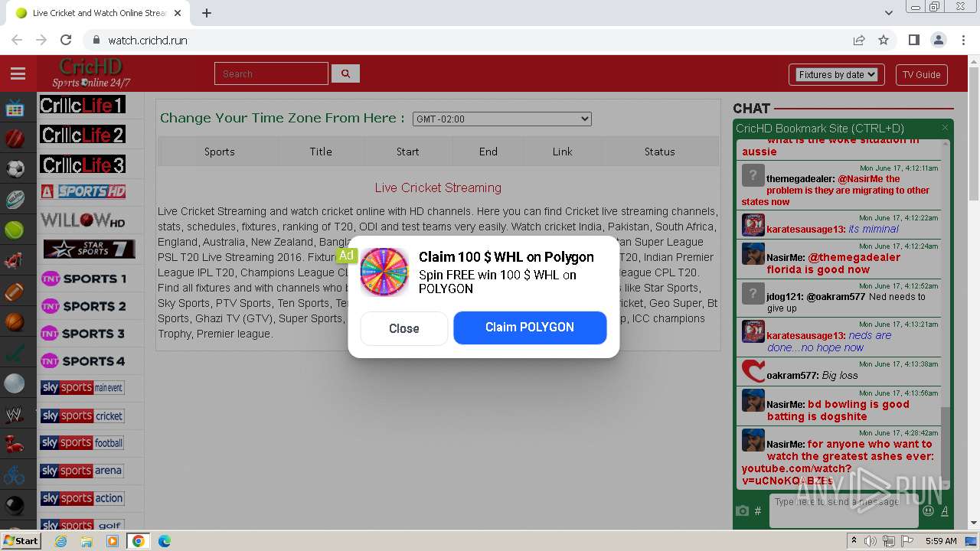This screenshot has height=551, width=980.
Task: Open the Willow HD channel
Action: point(83,221)
